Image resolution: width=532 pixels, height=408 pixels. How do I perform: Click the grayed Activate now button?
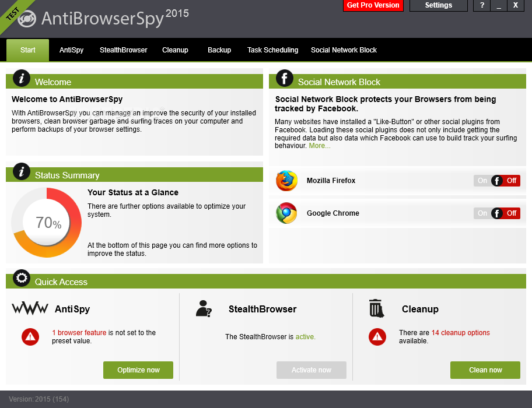[311, 370]
